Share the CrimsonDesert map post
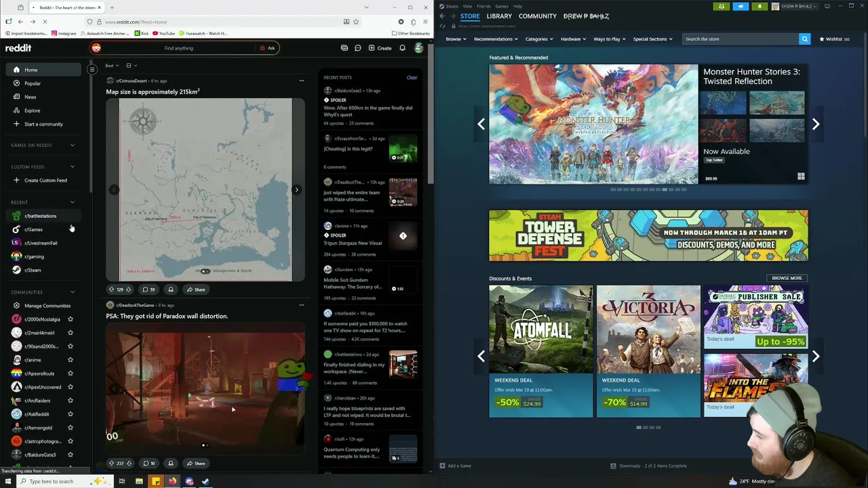 pos(196,289)
